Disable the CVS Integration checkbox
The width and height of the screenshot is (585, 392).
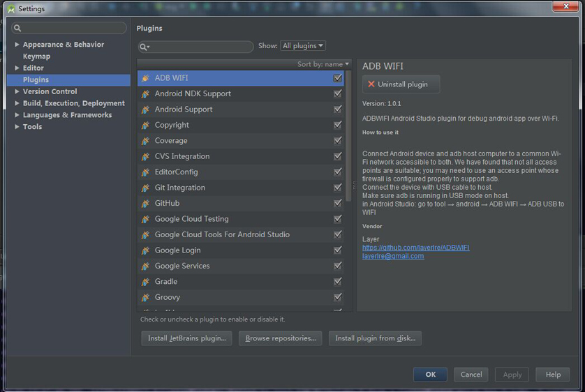(338, 156)
